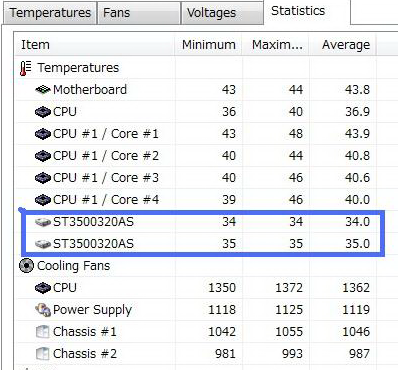398x370 pixels.
Task: Click the Chassis #2 case icon
Action: pyautogui.click(x=43, y=354)
